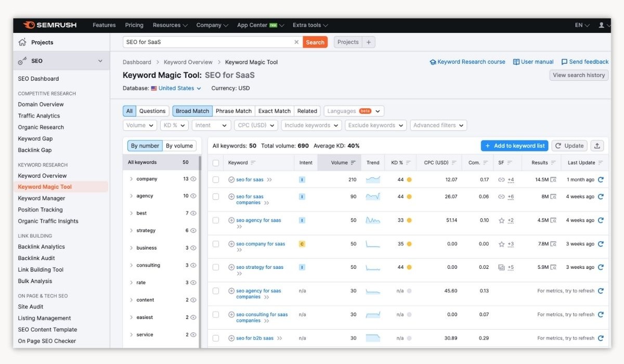Refresh metrics for 'seo for b2b saas'

(x=601, y=338)
